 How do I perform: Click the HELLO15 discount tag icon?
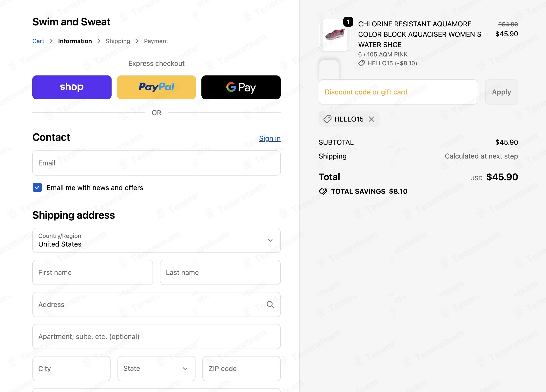tap(327, 119)
